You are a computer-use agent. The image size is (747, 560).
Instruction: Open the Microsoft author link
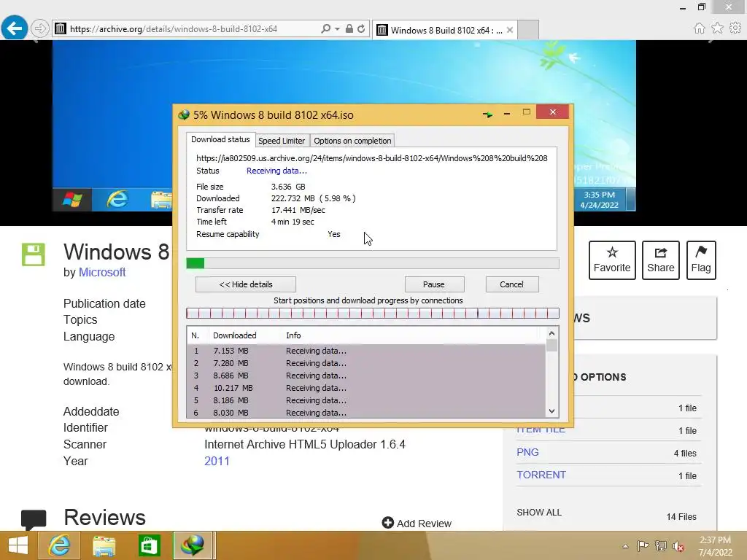click(x=102, y=273)
